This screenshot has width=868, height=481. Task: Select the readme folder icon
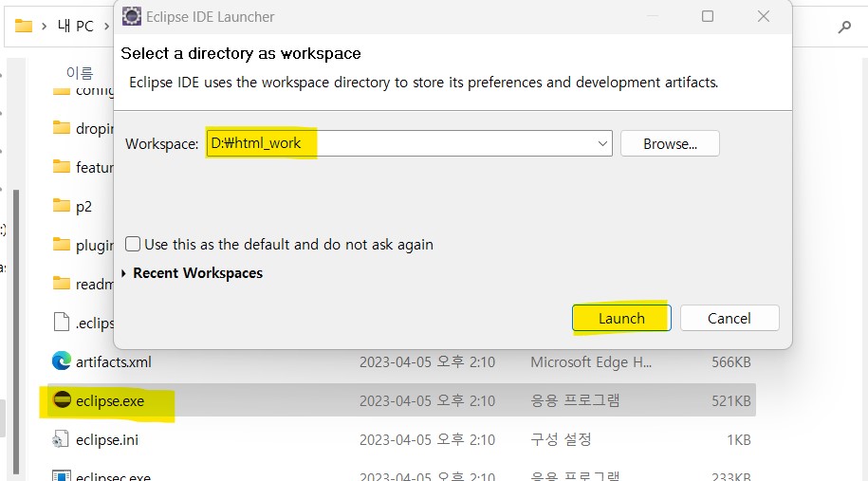pos(62,283)
